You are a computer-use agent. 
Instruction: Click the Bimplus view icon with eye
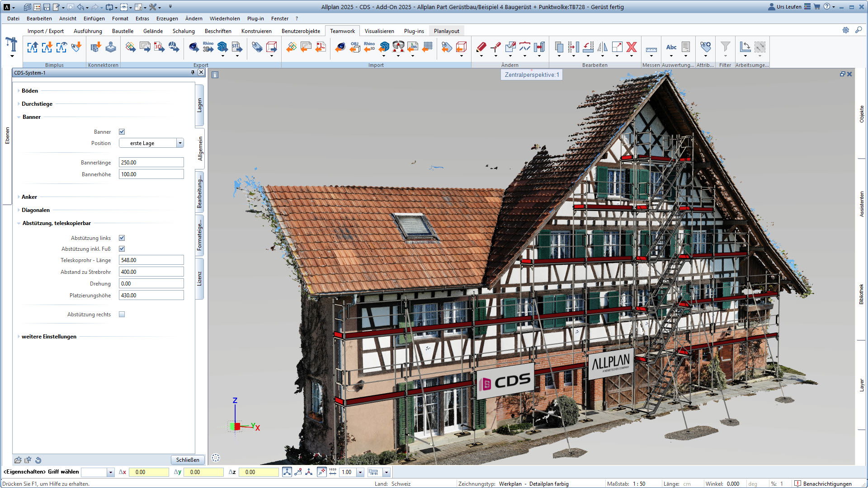(61, 47)
